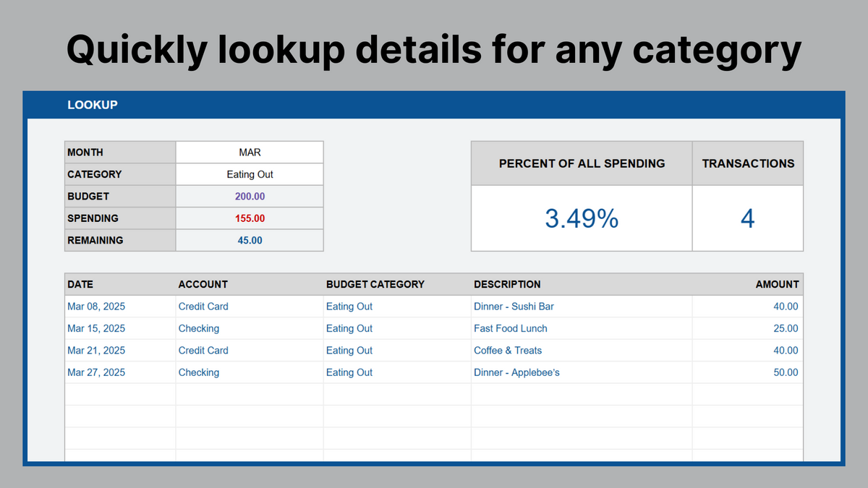Click Eating Out in the Applebee's row
The width and height of the screenshot is (868, 488).
[x=349, y=372]
